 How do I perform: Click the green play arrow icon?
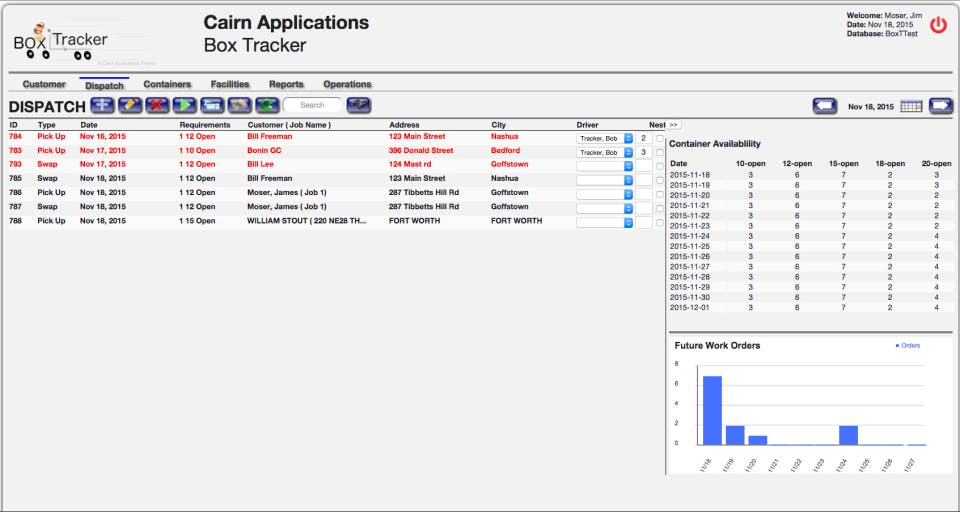[x=184, y=105]
